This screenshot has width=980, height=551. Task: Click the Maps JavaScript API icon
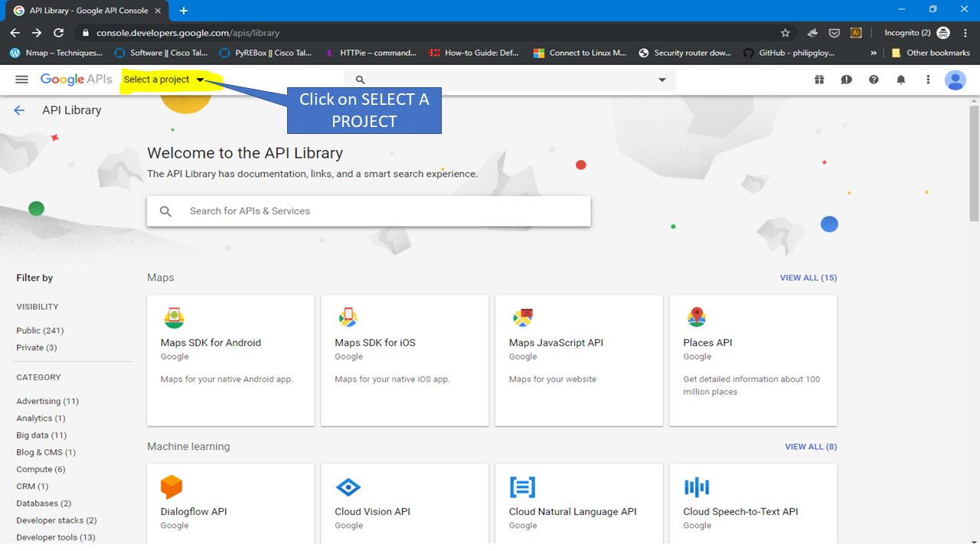pos(523,317)
